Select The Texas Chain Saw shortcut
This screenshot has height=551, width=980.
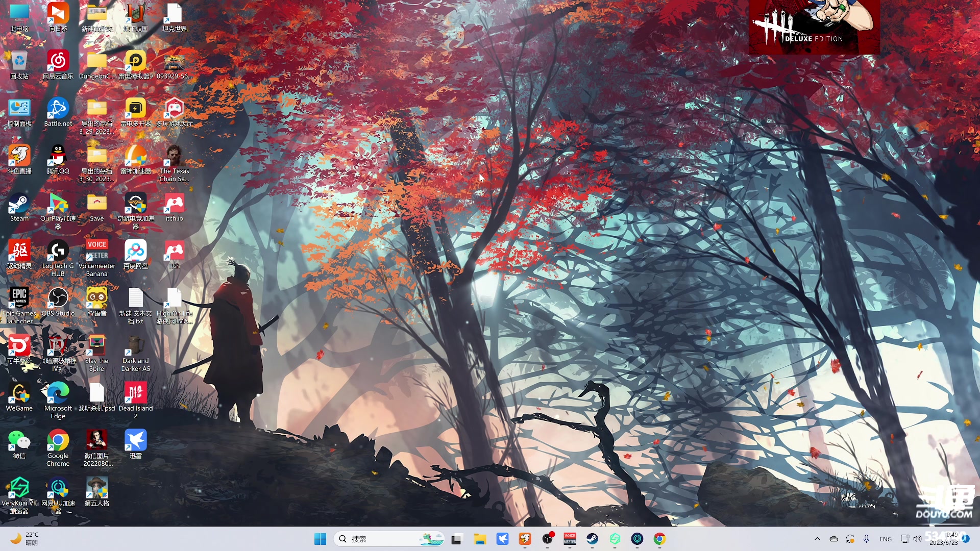pyautogui.click(x=175, y=164)
